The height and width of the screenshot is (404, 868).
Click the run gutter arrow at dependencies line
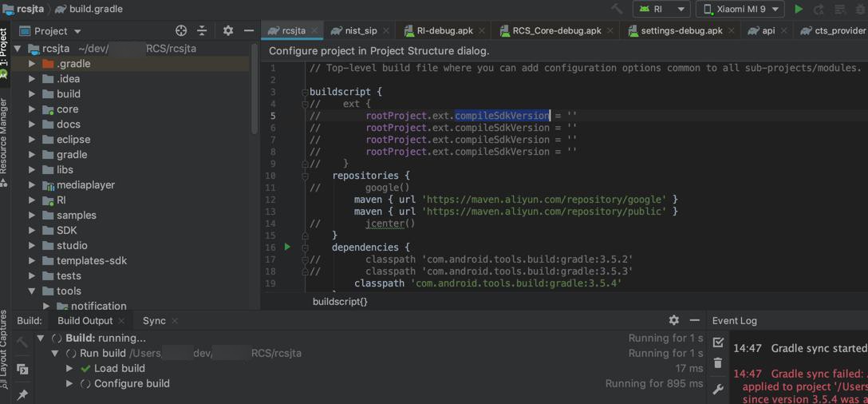[x=287, y=248]
